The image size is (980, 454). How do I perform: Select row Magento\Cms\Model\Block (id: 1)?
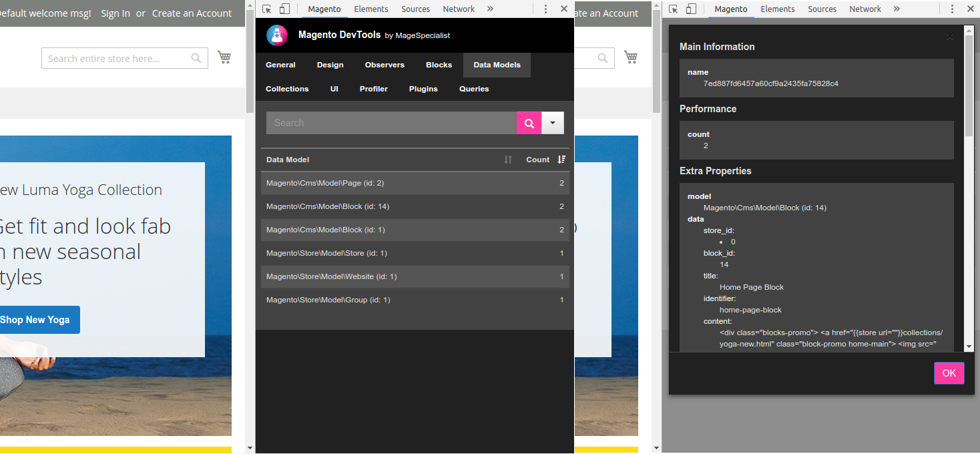(x=415, y=230)
